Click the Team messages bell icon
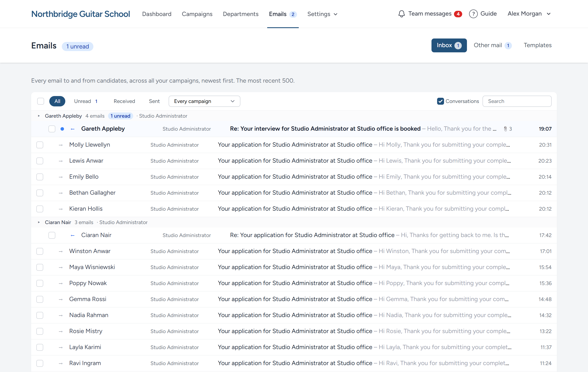588x372 pixels. click(x=401, y=14)
